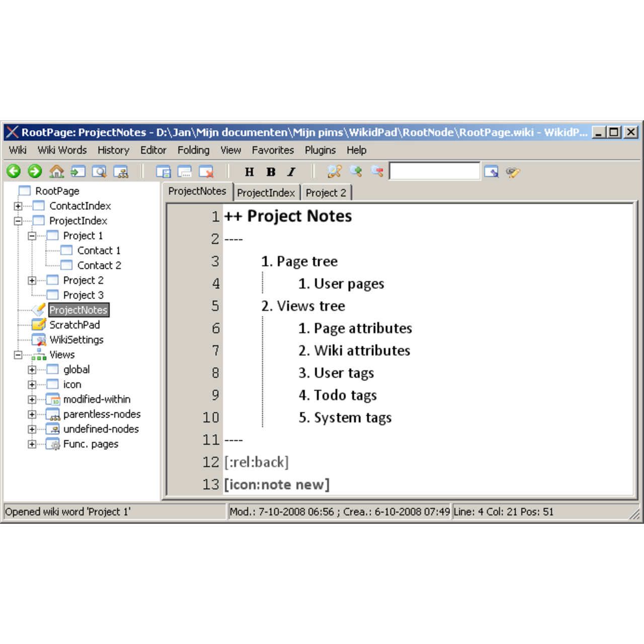Screen dimensions: 644x644
Task: Select WikiSettings in the page tree
Action: (76, 340)
